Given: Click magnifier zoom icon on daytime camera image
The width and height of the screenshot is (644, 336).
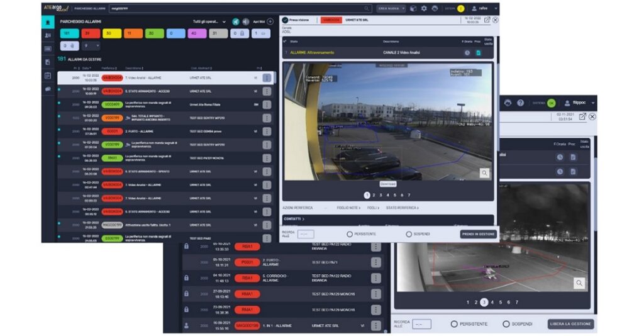Looking at the screenshot, I should click(x=485, y=172).
